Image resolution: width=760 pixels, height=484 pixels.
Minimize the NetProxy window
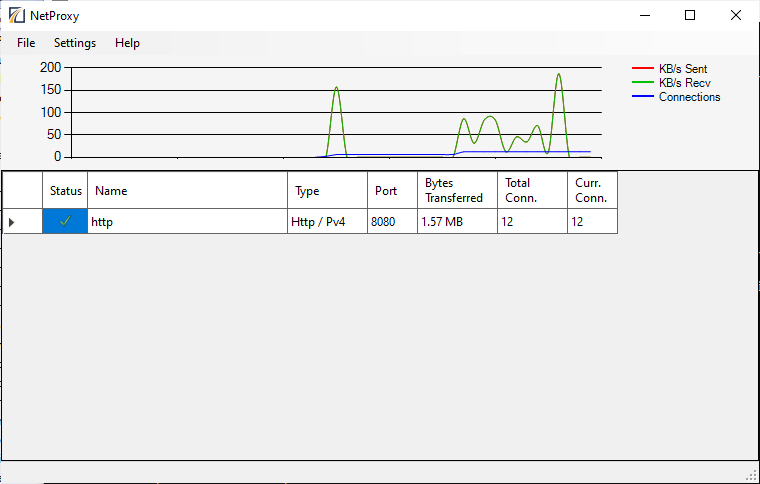coord(645,16)
